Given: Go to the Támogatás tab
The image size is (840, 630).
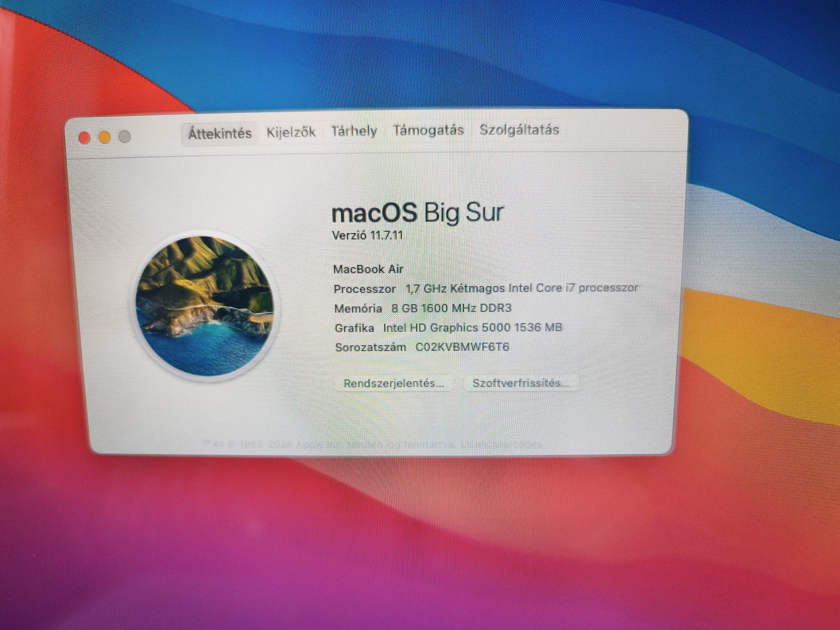Looking at the screenshot, I should (428, 130).
